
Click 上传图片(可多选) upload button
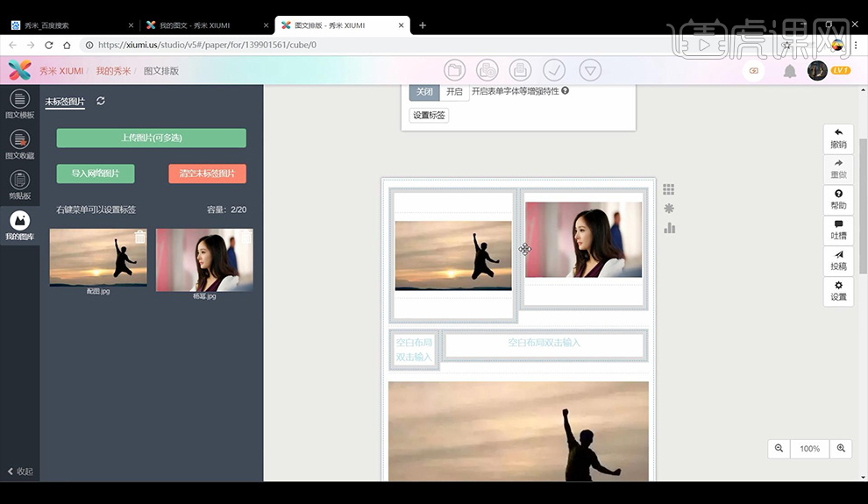[x=151, y=138]
